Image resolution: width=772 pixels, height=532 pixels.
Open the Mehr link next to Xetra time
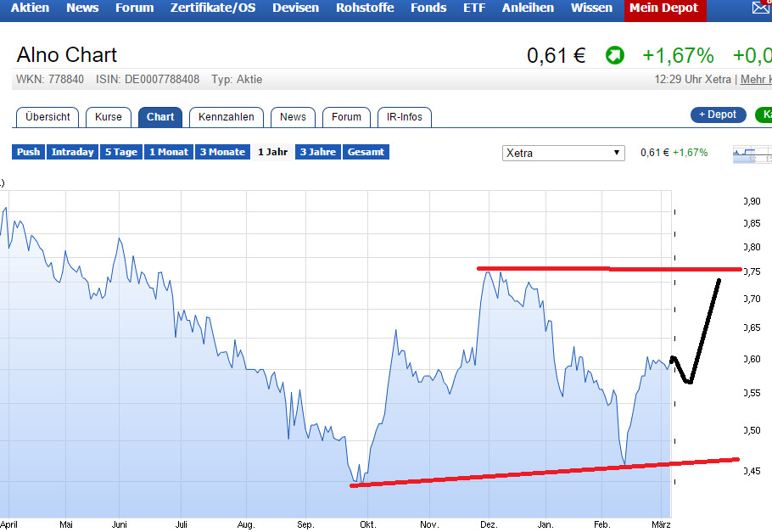tap(755, 79)
